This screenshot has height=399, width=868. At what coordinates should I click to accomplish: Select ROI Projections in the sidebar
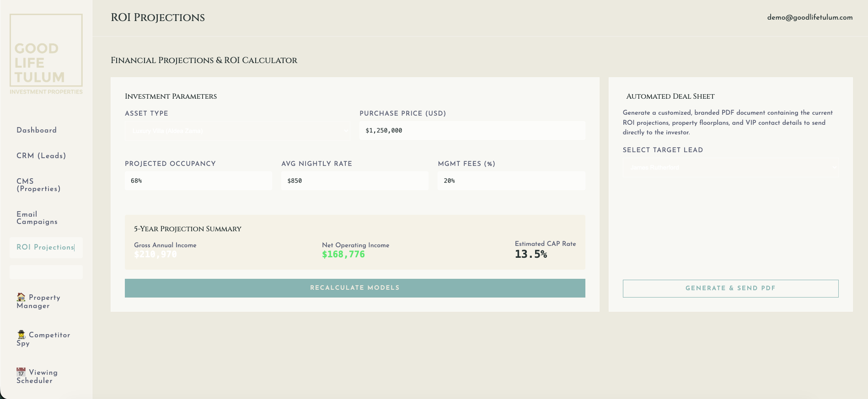pyautogui.click(x=45, y=247)
